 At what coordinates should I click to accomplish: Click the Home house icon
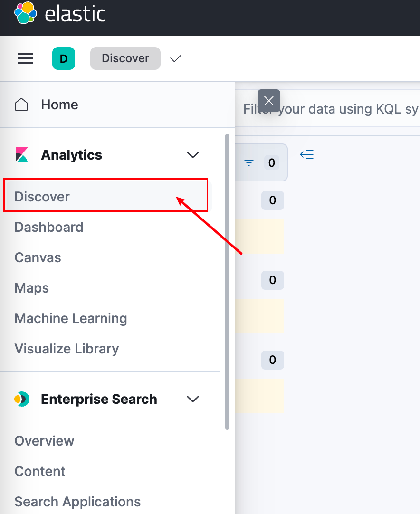[x=21, y=105]
